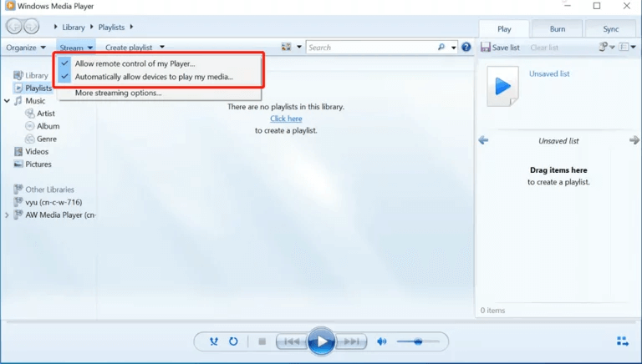Click the seek progress bar
Image resolution: width=642 pixels, height=364 pixels.
pos(321,322)
